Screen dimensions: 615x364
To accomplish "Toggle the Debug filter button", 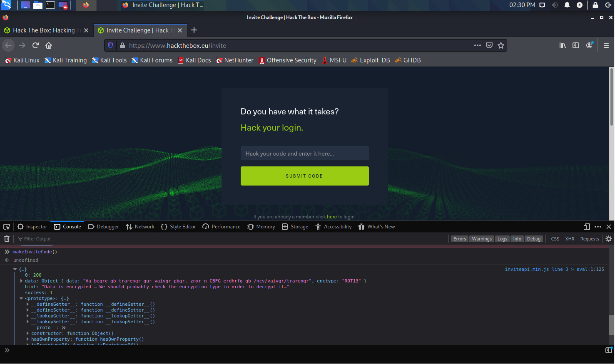I will click(x=534, y=239).
